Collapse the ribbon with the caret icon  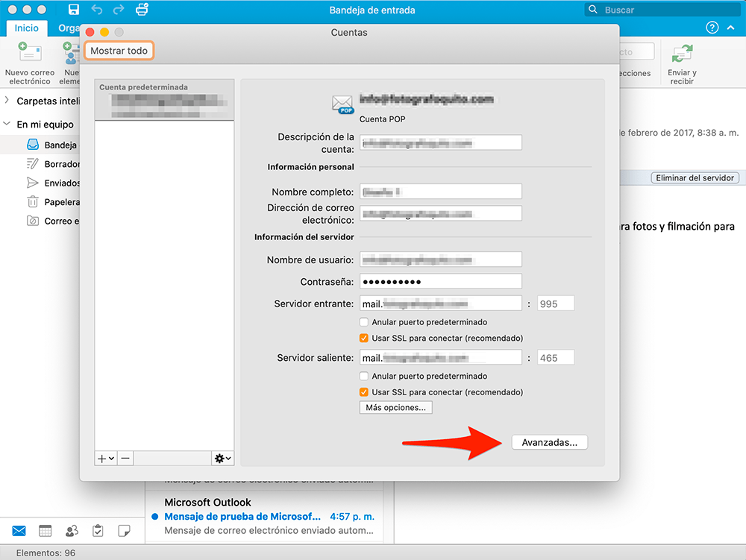731,28
